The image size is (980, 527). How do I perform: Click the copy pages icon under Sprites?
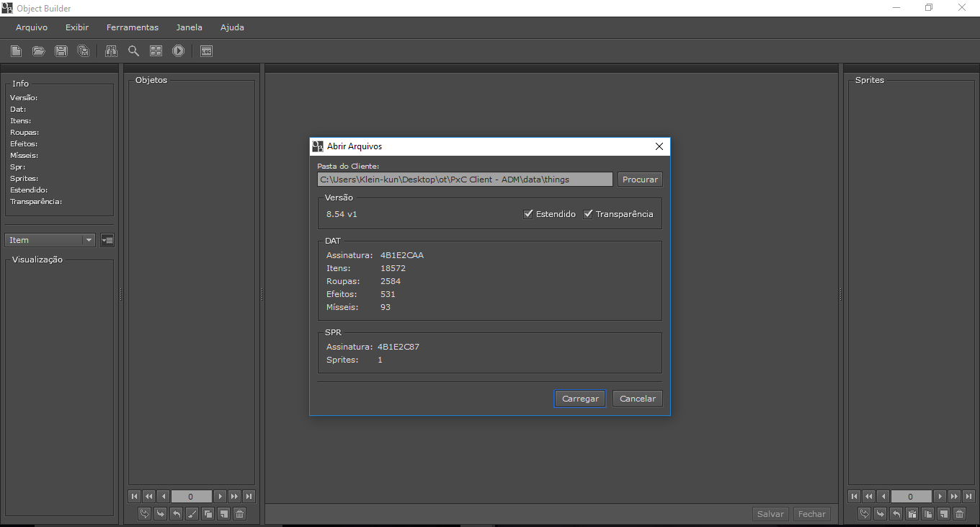(927, 514)
